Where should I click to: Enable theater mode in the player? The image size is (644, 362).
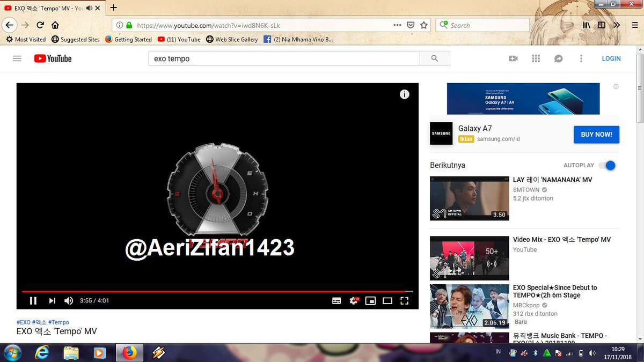click(387, 301)
